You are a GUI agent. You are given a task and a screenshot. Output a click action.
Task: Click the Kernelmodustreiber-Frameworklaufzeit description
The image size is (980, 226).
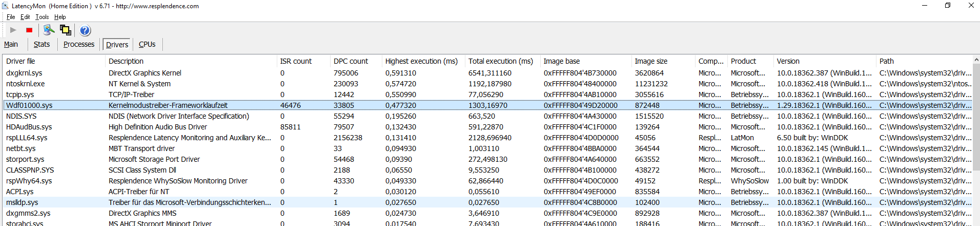pos(168,105)
